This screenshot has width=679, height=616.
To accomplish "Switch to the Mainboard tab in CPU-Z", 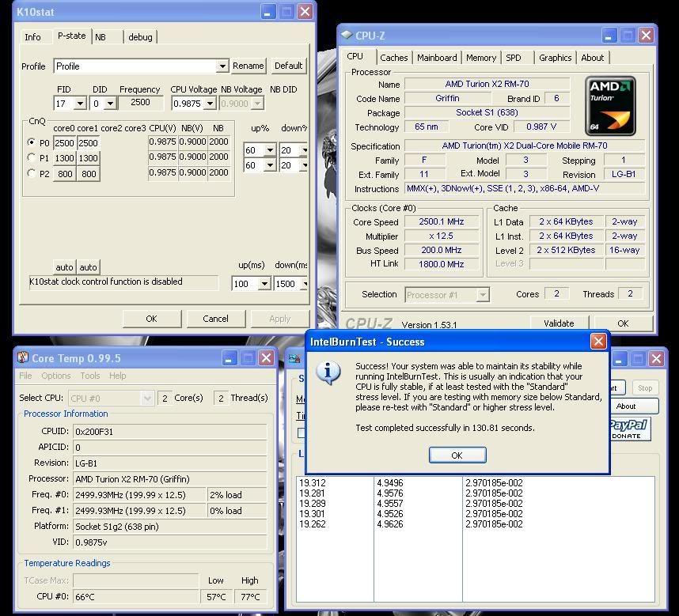I will [437, 58].
